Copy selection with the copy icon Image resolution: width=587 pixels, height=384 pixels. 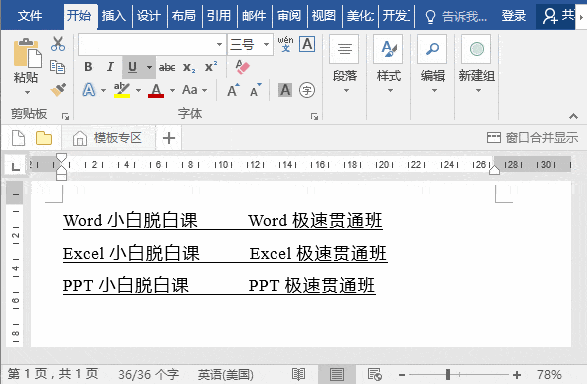point(57,67)
